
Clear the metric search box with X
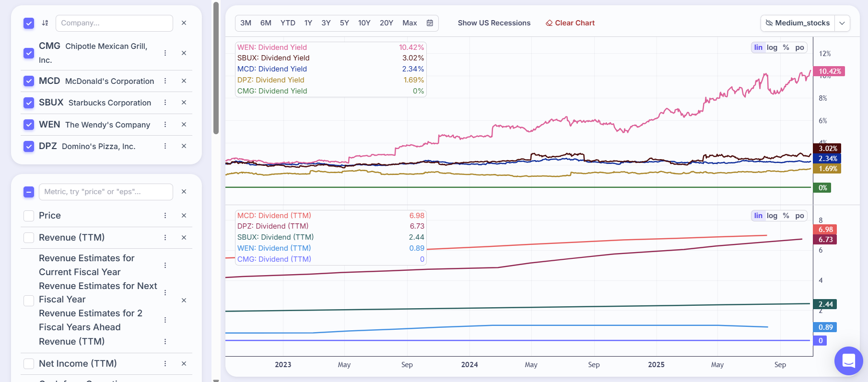click(x=184, y=192)
